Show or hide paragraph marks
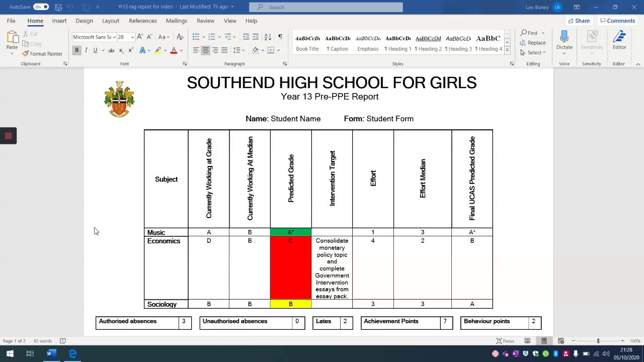 (280, 37)
